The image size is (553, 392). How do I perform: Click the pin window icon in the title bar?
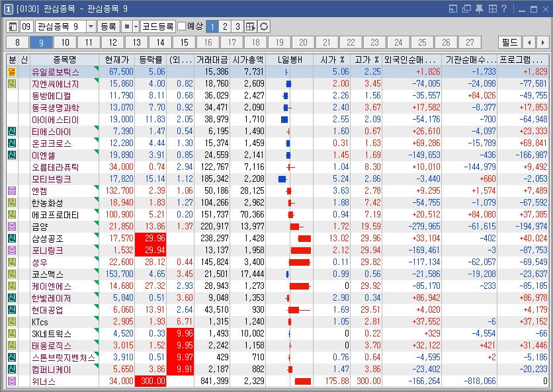point(479,9)
